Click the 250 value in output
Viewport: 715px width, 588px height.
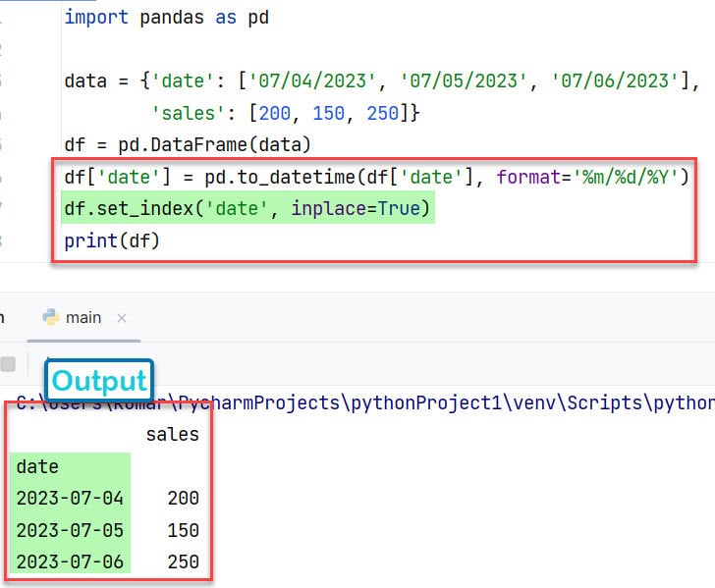coord(183,561)
